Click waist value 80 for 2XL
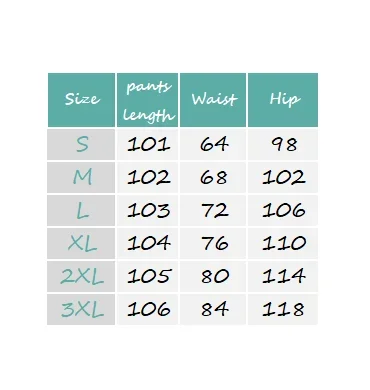 (x=213, y=276)
